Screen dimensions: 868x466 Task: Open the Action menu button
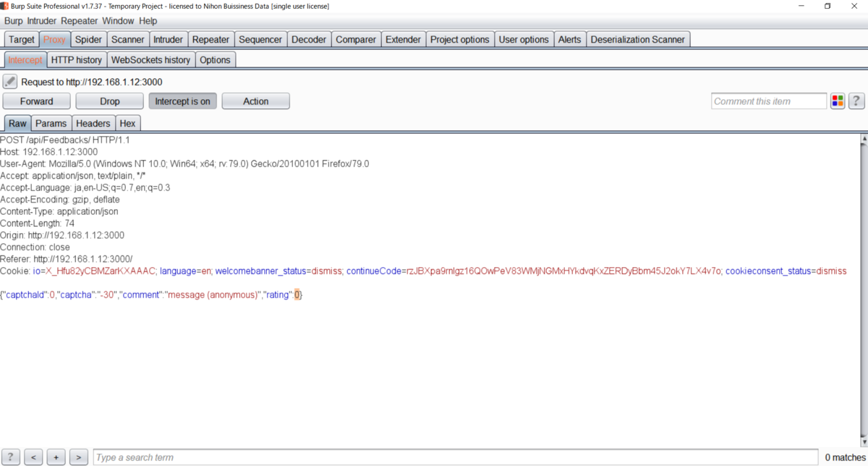point(255,101)
